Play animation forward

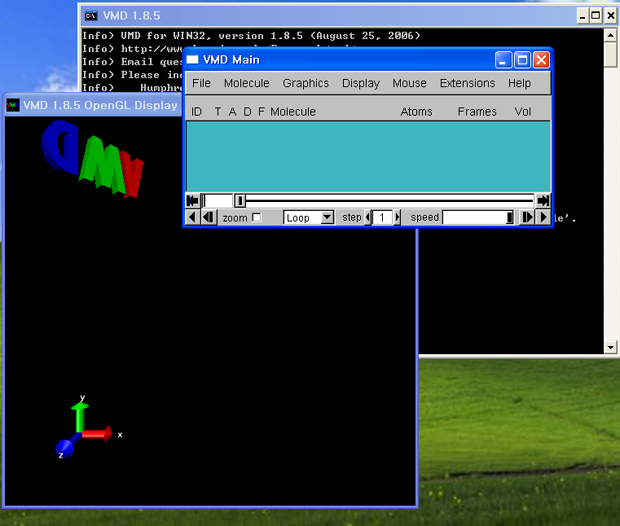tap(544, 218)
